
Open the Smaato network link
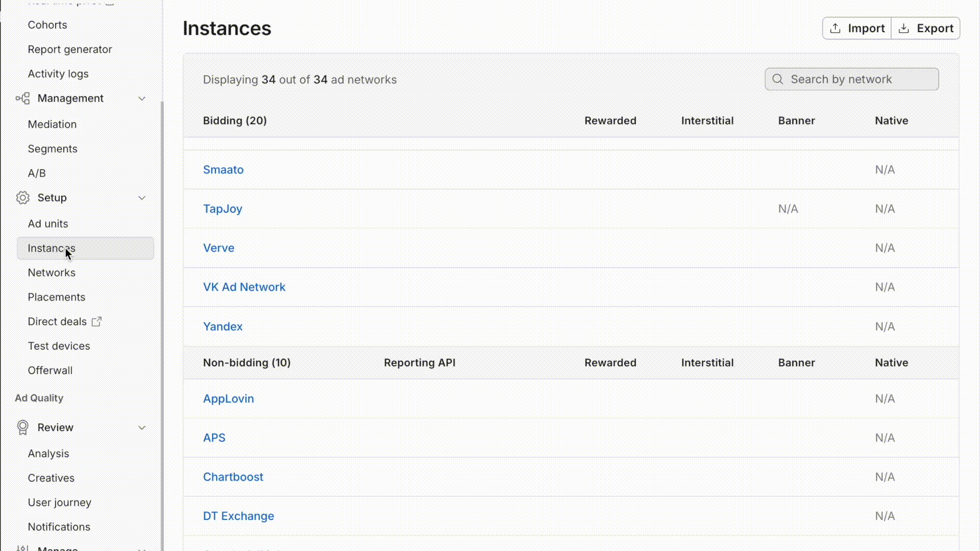[223, 170]
